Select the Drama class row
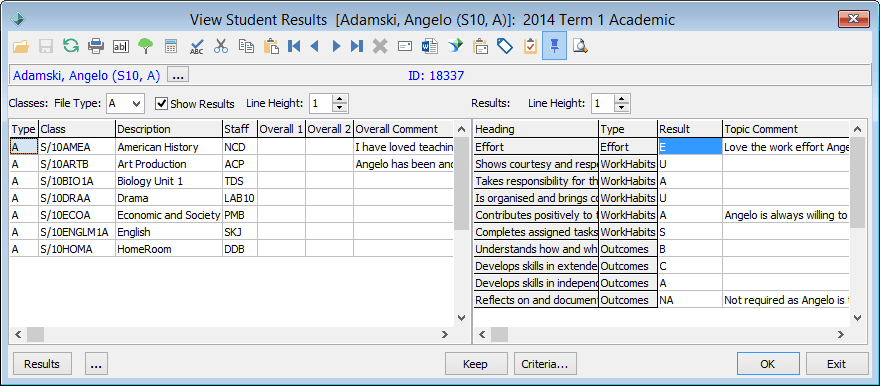The width and height of the screenshot is (880, 386). point(231,198)
